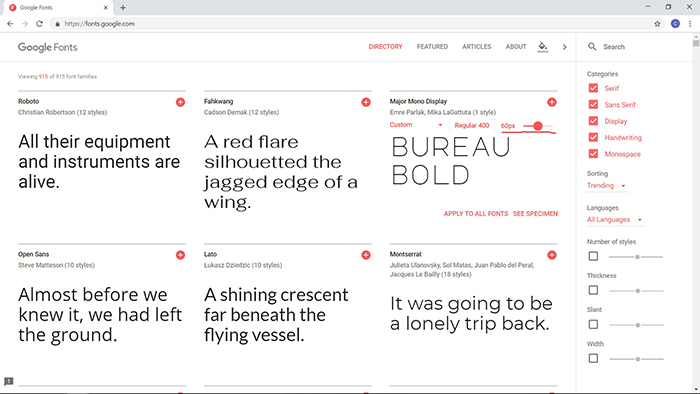Adjust the font size slider handle

coord(538,126)
